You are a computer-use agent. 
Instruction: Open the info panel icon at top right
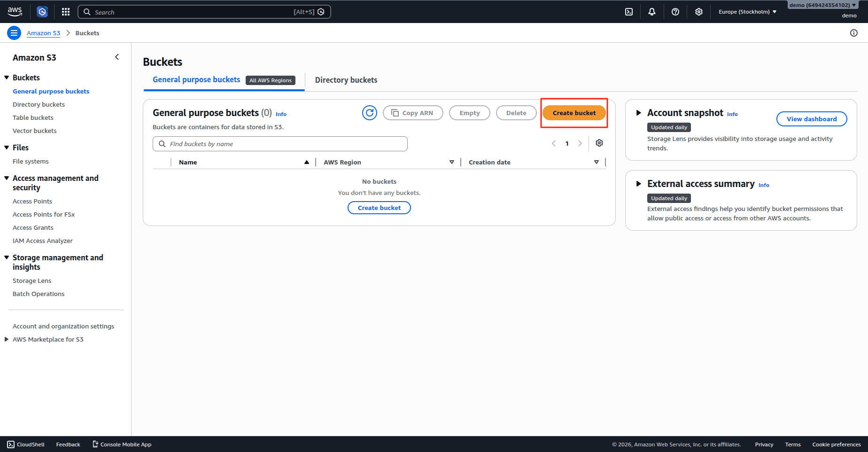tap(854, 33)
